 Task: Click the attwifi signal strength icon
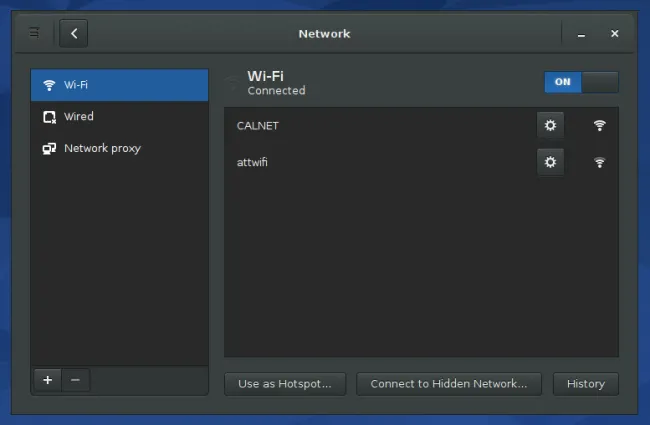coord(599,162)
